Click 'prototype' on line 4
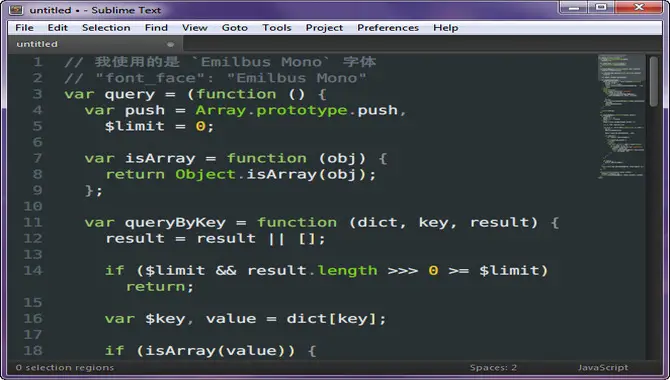670x380 pixels. (302, 111)
